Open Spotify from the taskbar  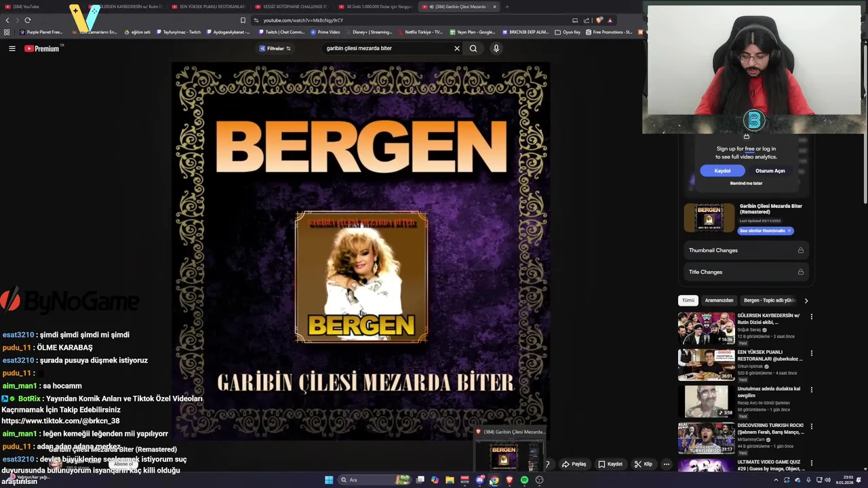tap(524, 480)
